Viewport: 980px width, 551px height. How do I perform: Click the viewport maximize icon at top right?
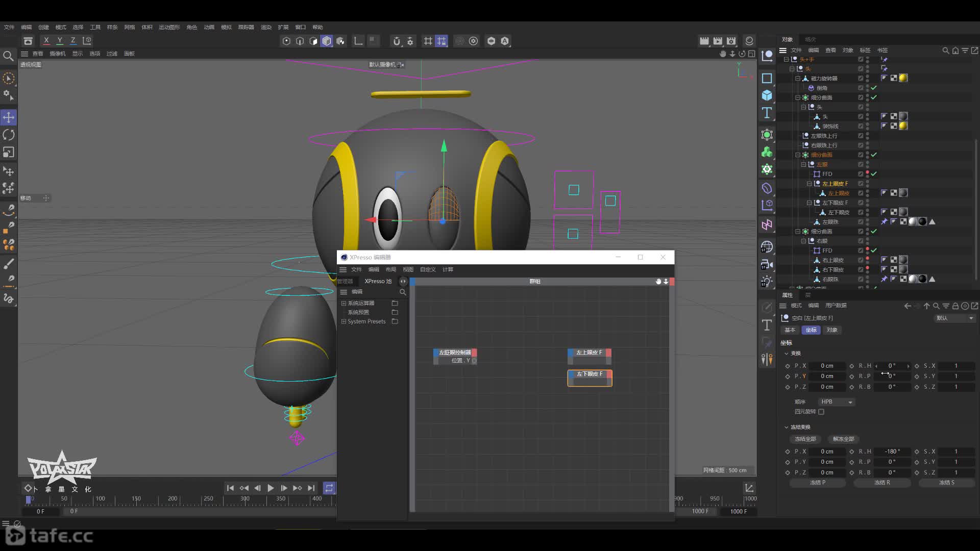751,54
